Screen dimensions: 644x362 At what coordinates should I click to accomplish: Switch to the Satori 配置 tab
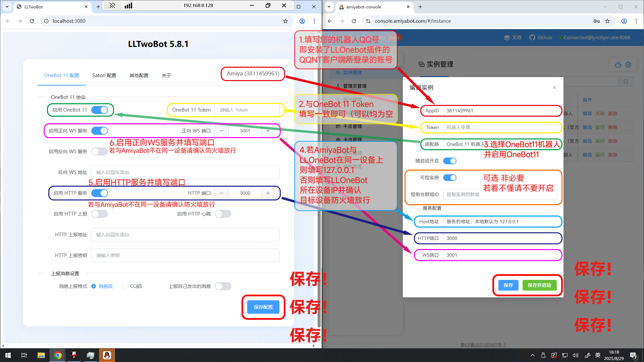[104, 75]
